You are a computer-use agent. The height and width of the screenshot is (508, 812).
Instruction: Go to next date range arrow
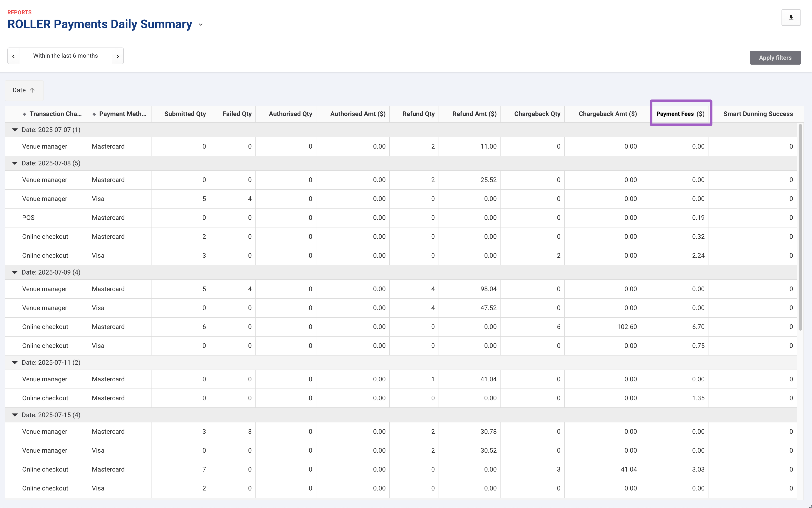point(118,56)
